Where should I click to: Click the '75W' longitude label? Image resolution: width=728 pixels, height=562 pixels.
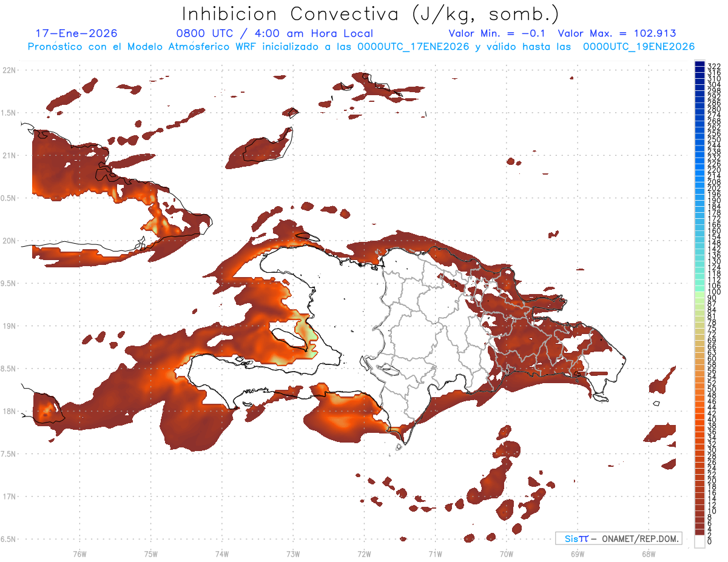pyautogui.click(x=150, y=554)
